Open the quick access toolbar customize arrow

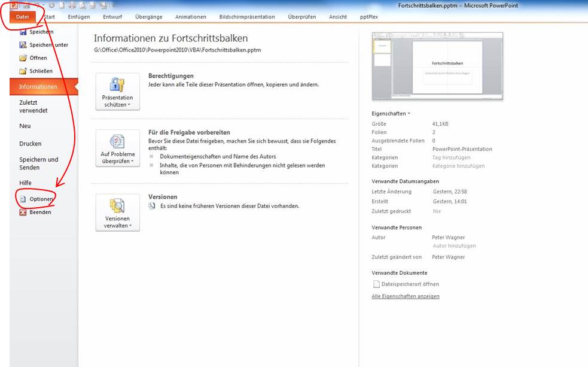(x=114, y=5)
